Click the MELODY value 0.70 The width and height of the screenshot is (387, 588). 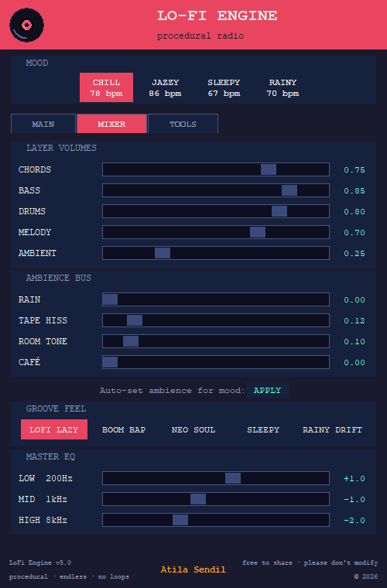pos(354,233)
